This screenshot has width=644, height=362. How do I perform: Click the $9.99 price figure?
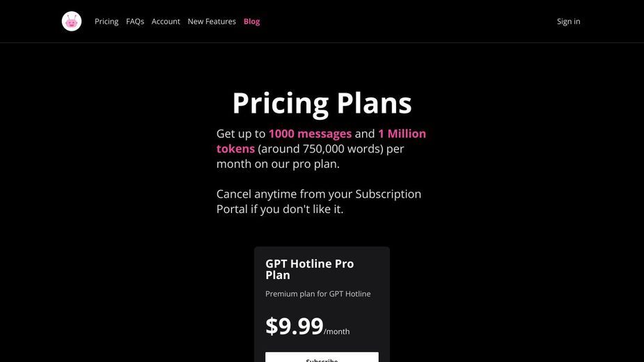[294, 326]
